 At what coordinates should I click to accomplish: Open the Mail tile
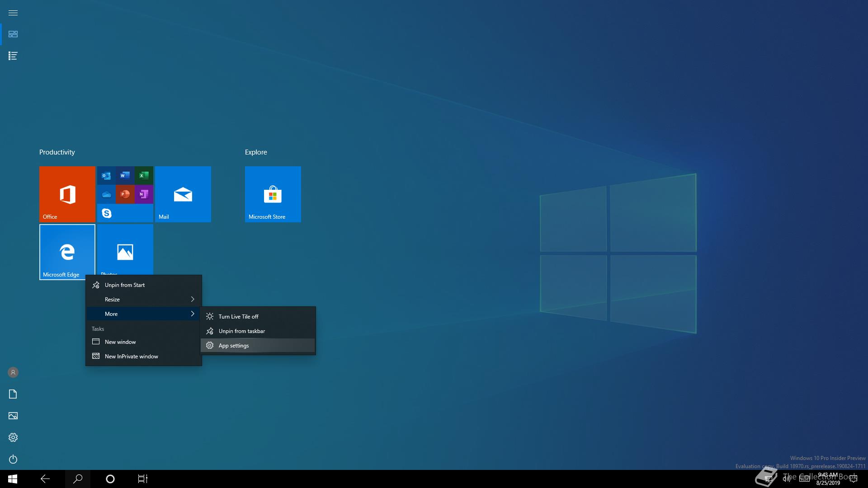[183, 194]
